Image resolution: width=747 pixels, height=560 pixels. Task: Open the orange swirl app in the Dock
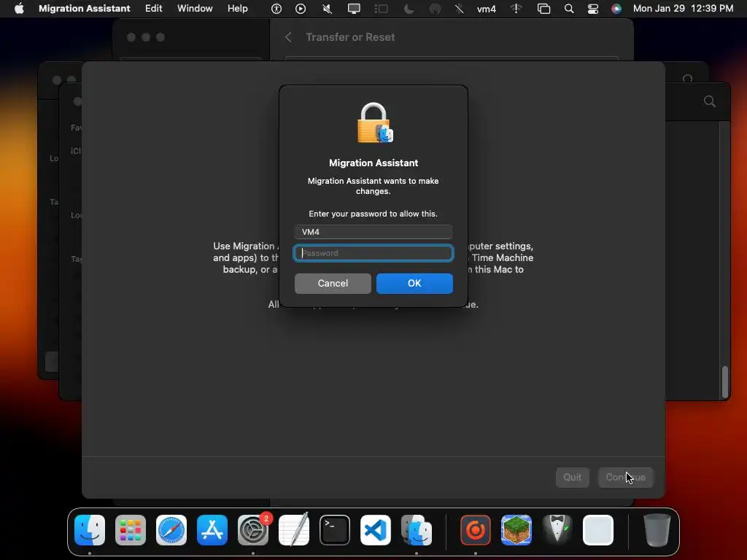[476, 530]
